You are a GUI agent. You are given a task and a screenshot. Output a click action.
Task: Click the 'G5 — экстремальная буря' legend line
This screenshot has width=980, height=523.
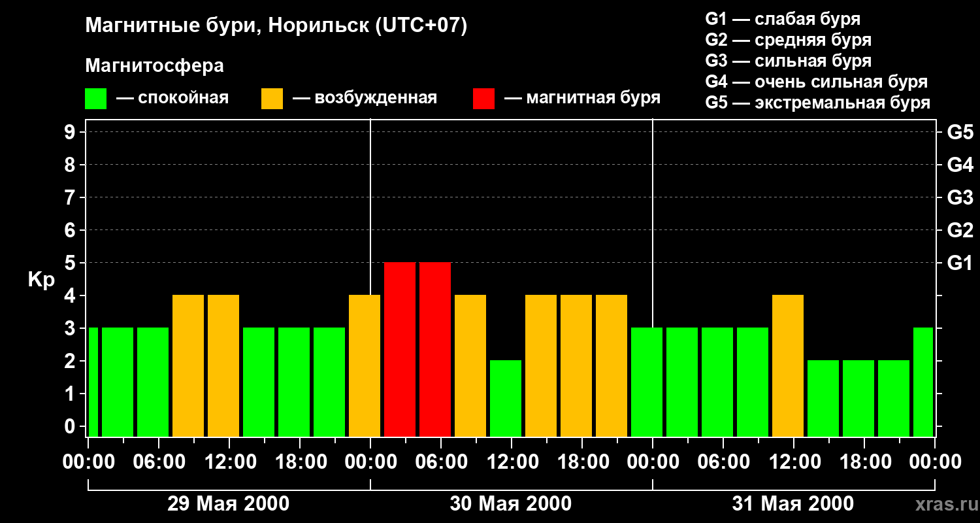[818, 103]
